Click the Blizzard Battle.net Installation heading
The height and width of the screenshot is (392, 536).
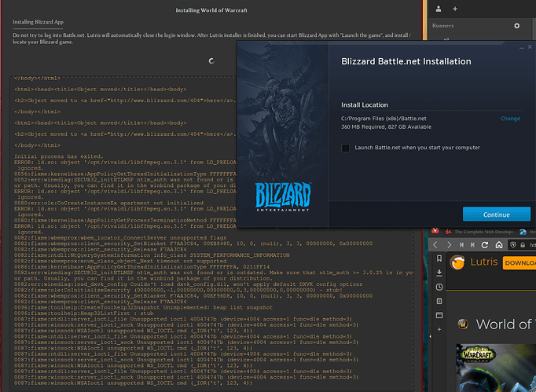(x=406, y=61)
